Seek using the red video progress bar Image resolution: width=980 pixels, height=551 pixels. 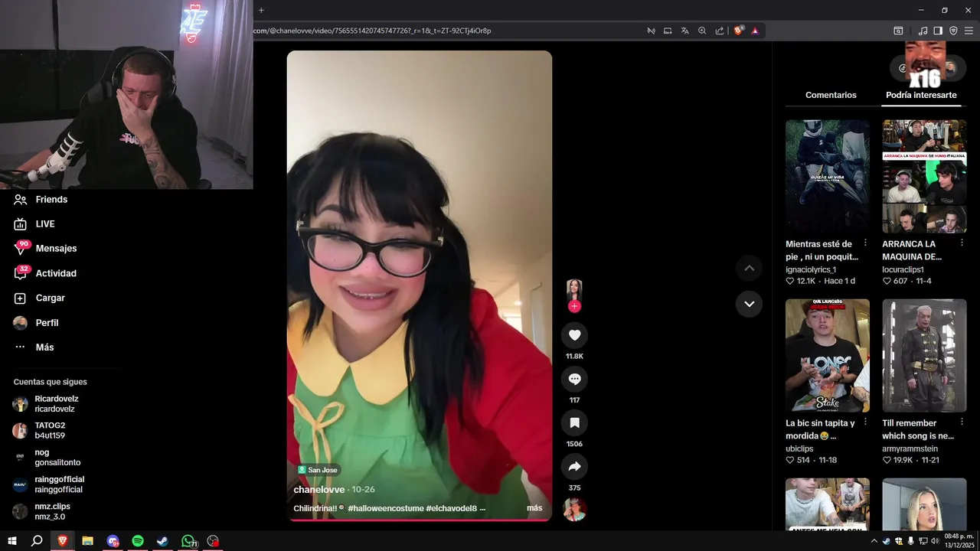pyautogui.click(x=420, y=520)
